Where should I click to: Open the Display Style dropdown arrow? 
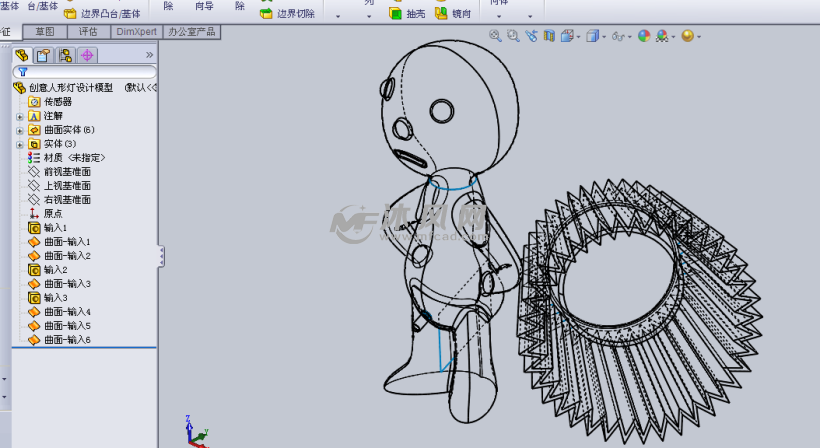[604, 37]
